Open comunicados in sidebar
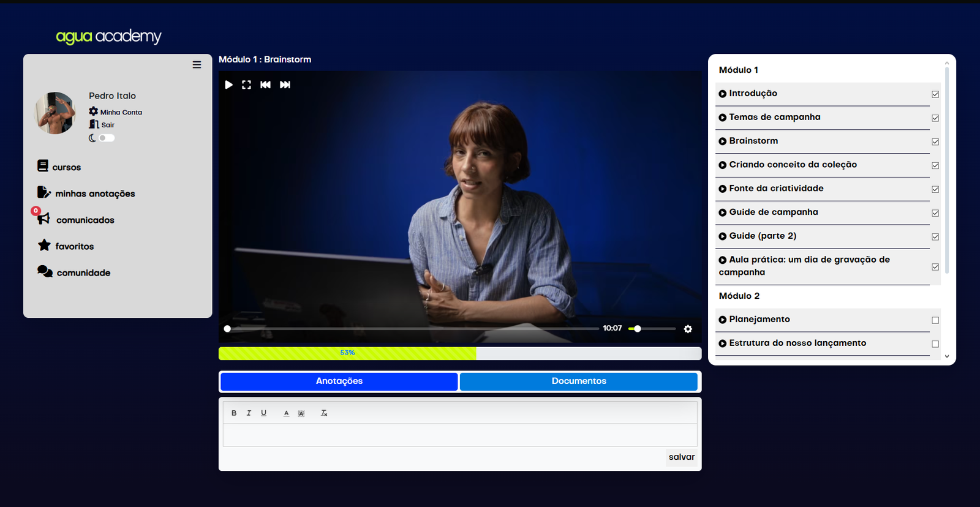Image resolution: width=980 pixels, height=507 pixels. [76, 219]
